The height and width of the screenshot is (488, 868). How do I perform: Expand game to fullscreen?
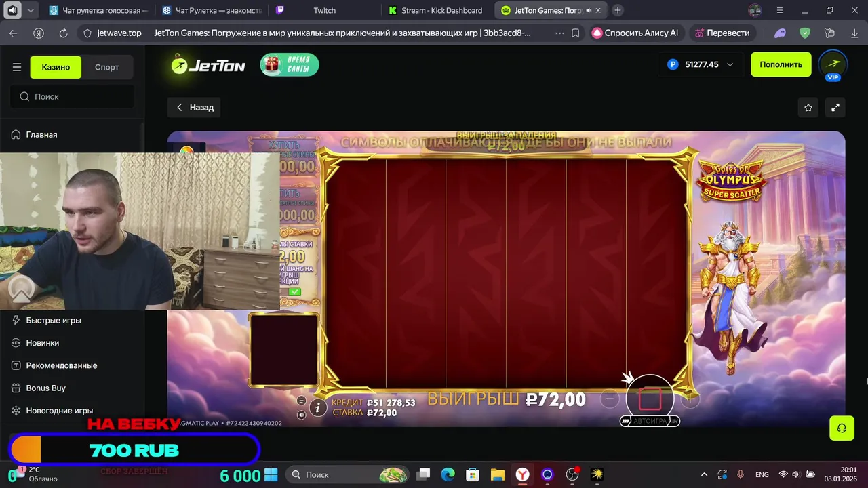835,108
